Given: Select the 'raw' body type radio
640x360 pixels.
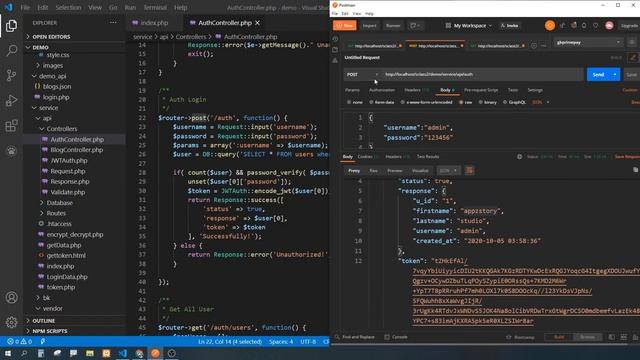Looking at the screenshot, I should [x=461, y=102].
